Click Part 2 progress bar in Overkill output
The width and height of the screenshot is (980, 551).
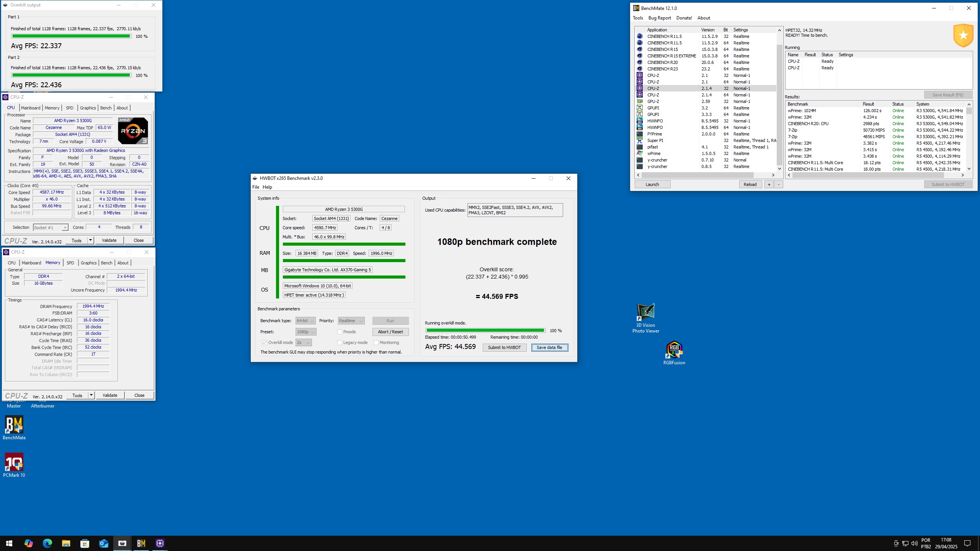[71, 75]
